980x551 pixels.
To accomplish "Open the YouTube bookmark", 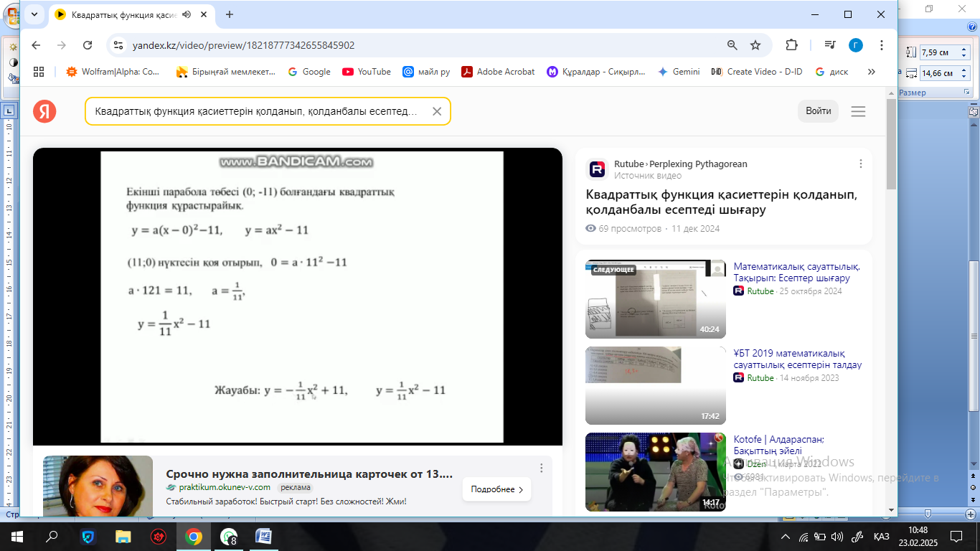I will tap(367, 72).
